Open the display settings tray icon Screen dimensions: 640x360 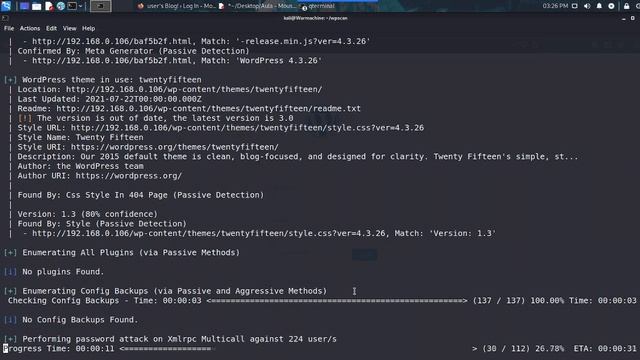[575, 6]
